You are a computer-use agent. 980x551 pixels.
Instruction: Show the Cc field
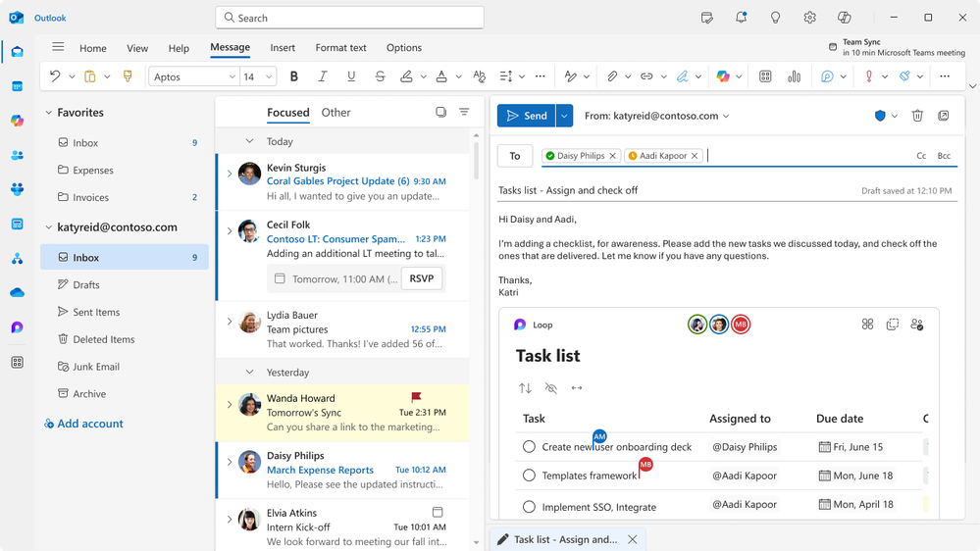pos(921,156)
